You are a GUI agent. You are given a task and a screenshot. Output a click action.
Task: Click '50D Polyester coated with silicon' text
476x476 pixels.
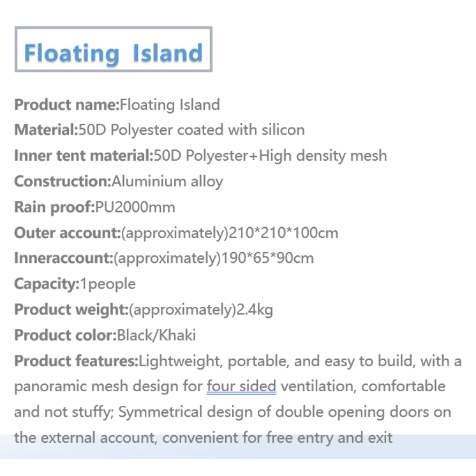coord(191,130)
